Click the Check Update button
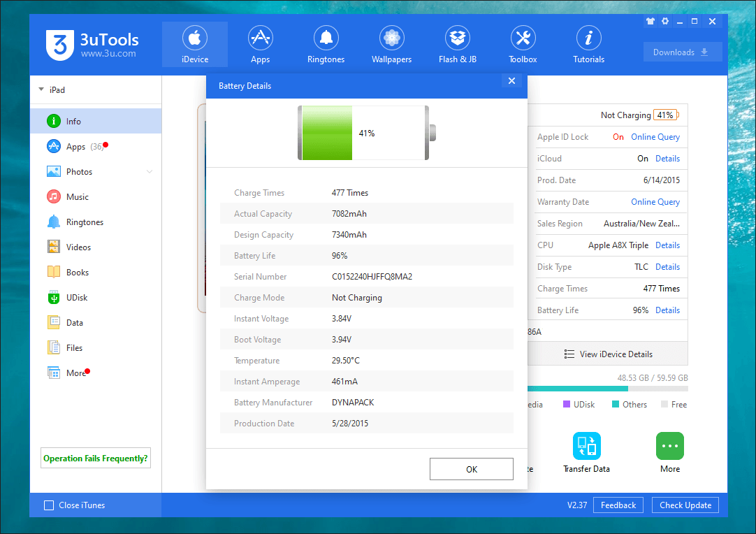756x534 pixels. click(x=685, y=505)
